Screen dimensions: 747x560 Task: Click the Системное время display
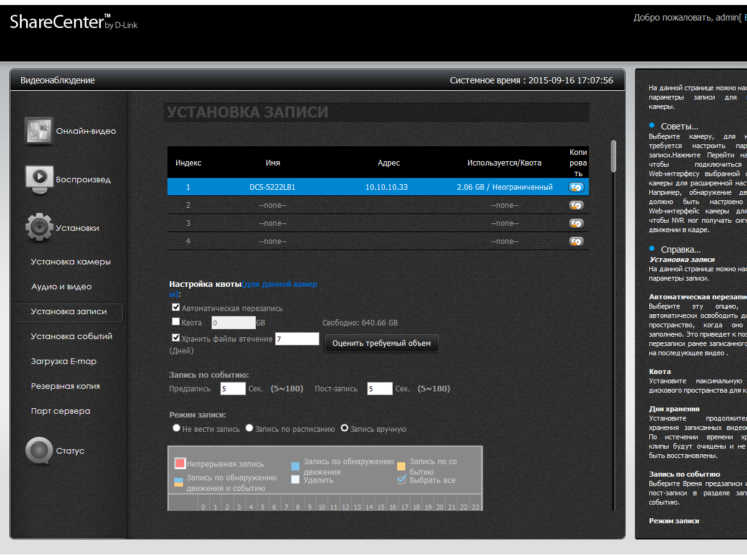pyautogui.click(x=532, y=80)
